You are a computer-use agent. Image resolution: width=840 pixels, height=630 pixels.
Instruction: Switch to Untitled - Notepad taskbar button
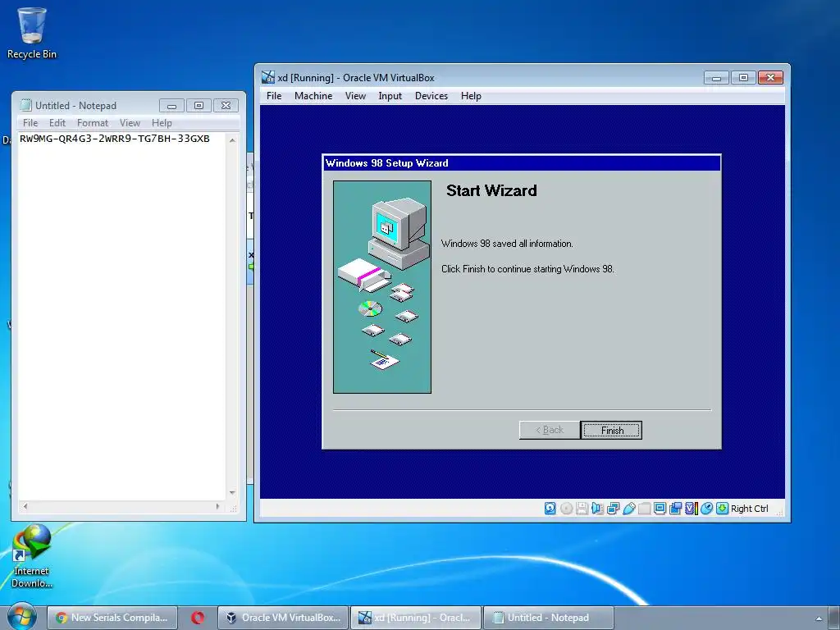pyautogui.click(x=548, y=618)
